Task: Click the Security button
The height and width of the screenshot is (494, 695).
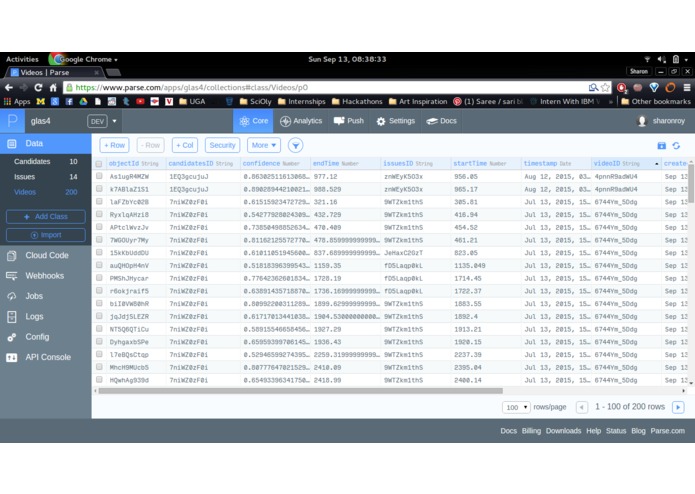Action: 223,145
